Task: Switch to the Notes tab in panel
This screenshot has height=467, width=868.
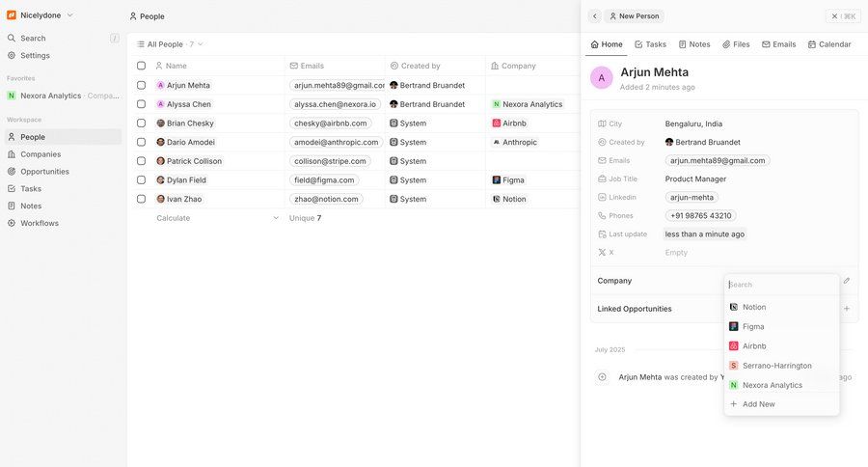Action: [x=694, y=44]
